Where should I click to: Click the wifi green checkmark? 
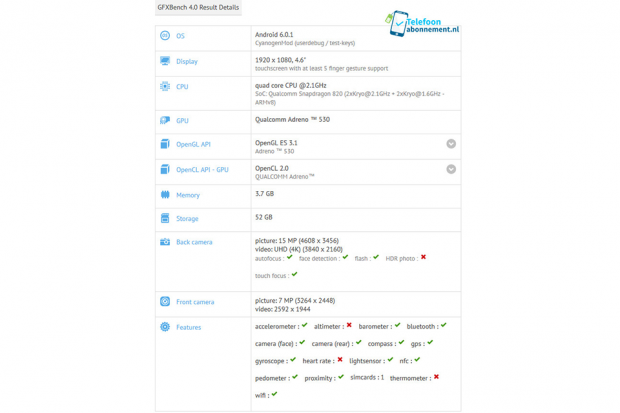click(x=274, y=394)
